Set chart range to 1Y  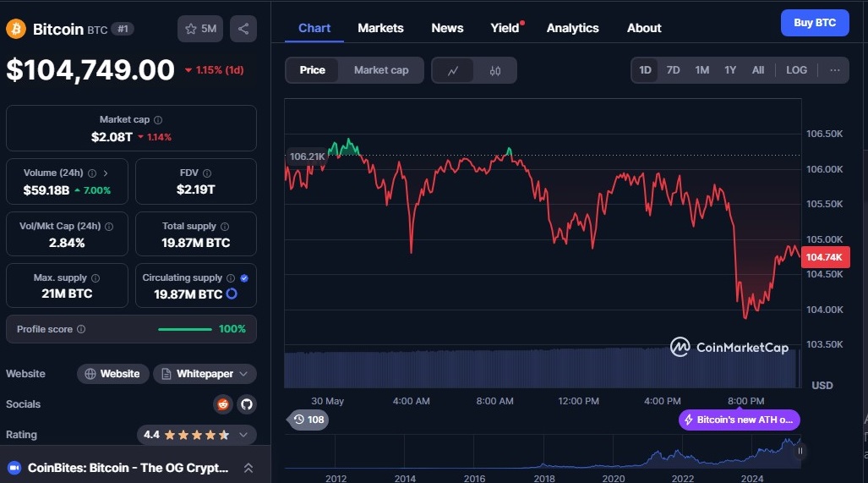click(x=730, y=70)
